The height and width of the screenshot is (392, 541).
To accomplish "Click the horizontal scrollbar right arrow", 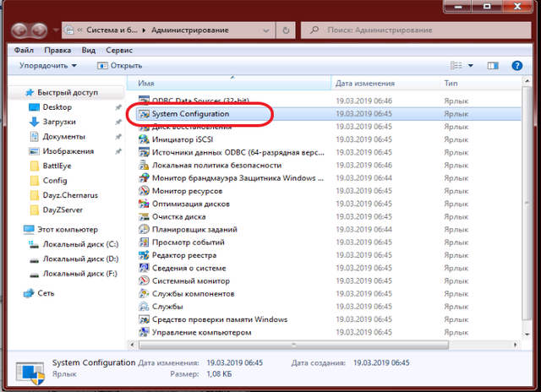I will click(x=515, y=345).
